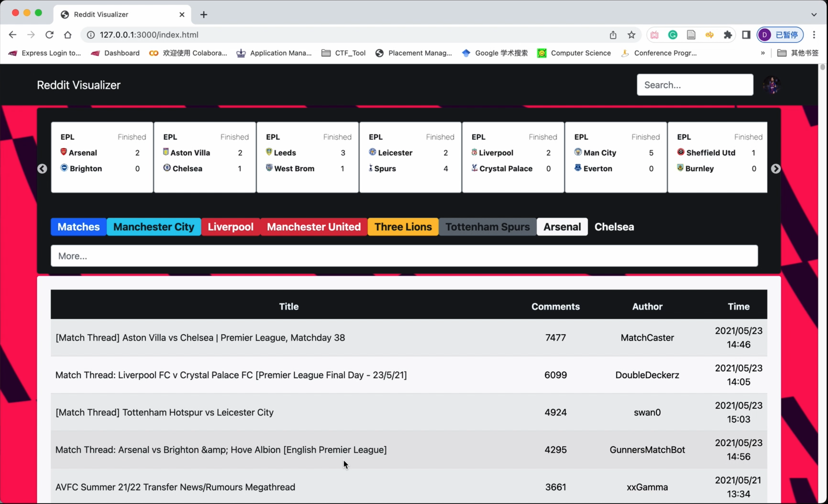Click the Arsenal club crest icon
The width and height of the screenshot is (828, 504).
63,152
